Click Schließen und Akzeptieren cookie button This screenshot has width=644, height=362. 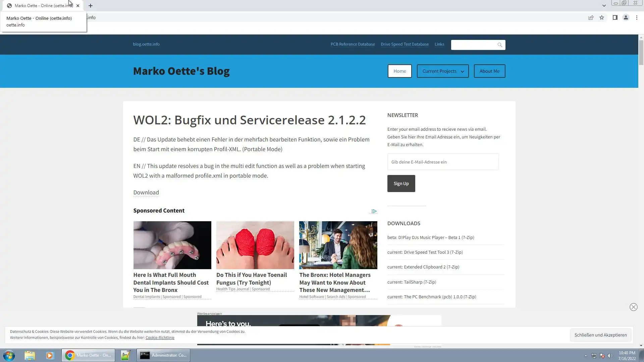point(600,335)
